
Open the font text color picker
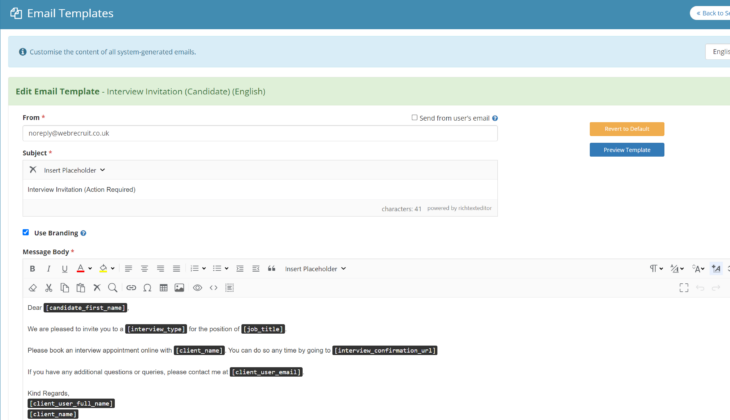click(x=84, y=269)
